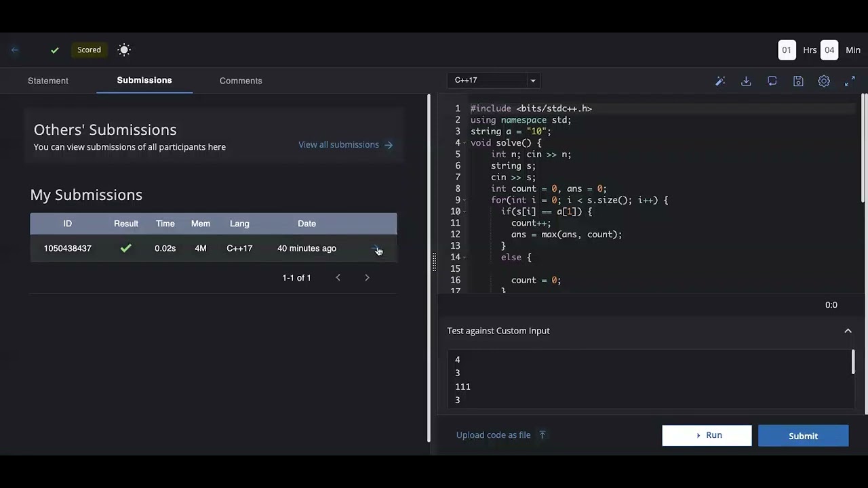The height and width of the screenshot is (488, 868).
Task: Click Upload code as file link
Action: pos(494,435)
